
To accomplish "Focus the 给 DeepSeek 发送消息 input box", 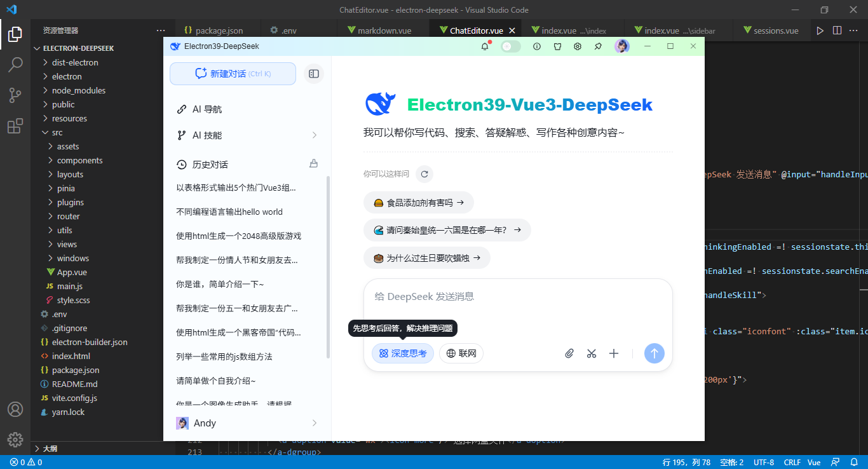I will coord(518,297).
